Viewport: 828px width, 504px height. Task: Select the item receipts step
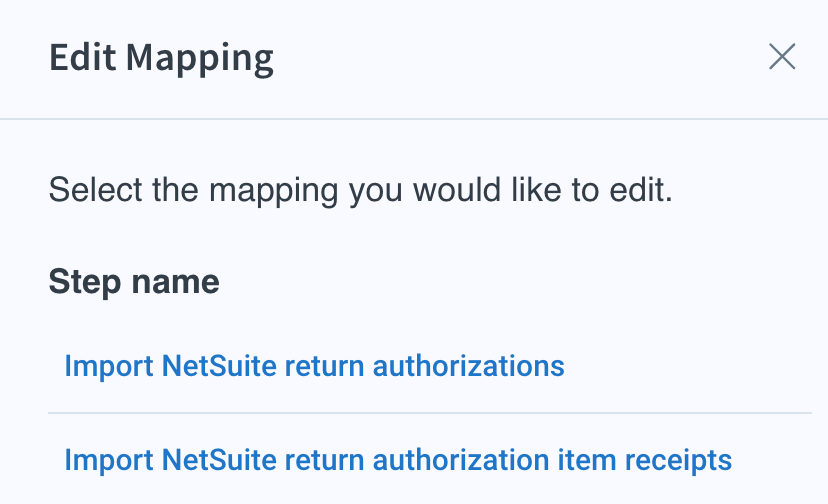398,460
